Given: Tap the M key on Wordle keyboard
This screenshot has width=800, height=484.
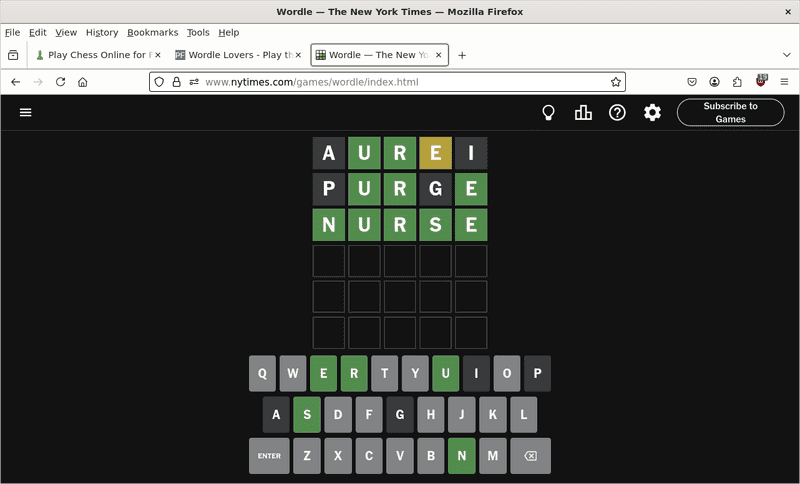Looking at the screenshot, I should (493, 456).
